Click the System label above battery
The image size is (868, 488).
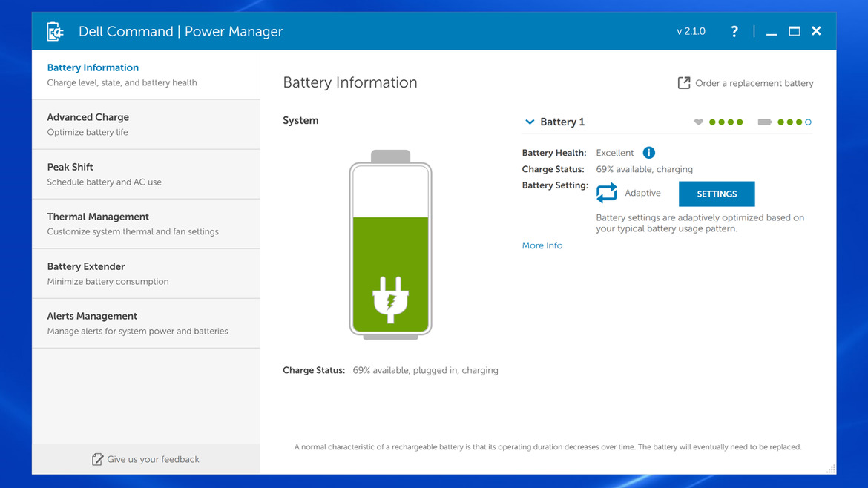click(x=300, y=121)
